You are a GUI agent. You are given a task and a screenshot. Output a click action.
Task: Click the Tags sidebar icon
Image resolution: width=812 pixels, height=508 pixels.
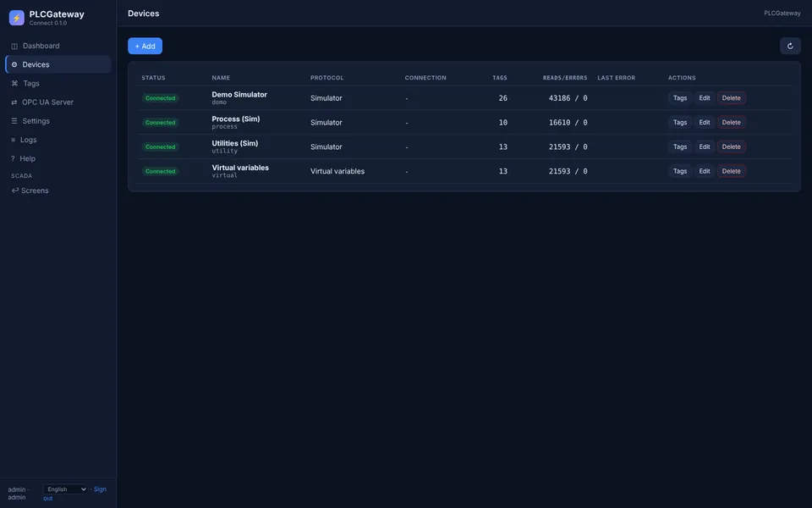(x=14, y=84)
